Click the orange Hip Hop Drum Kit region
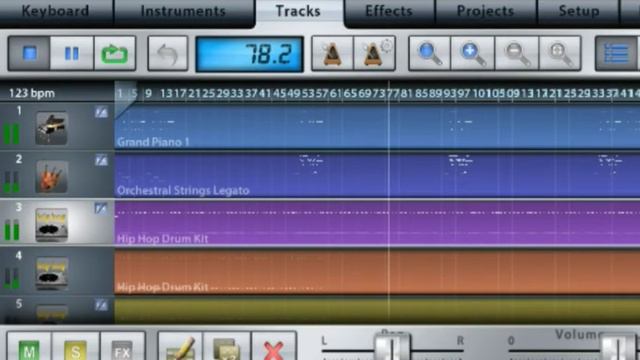 coord(377,271)
